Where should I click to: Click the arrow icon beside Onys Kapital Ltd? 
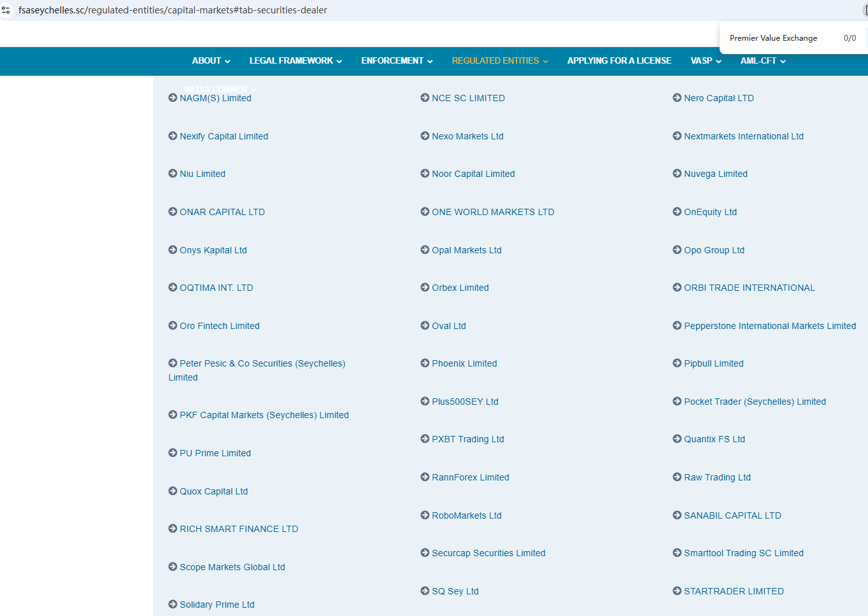173,249
